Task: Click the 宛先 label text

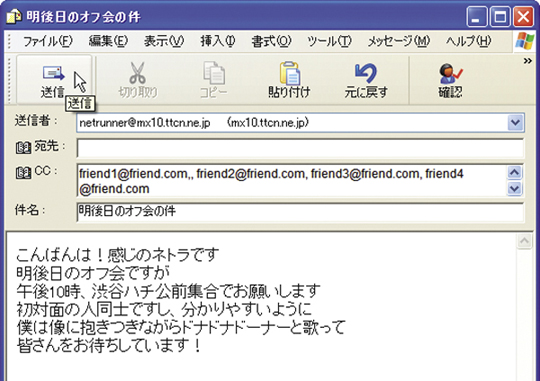Action: tap(46, 146)
